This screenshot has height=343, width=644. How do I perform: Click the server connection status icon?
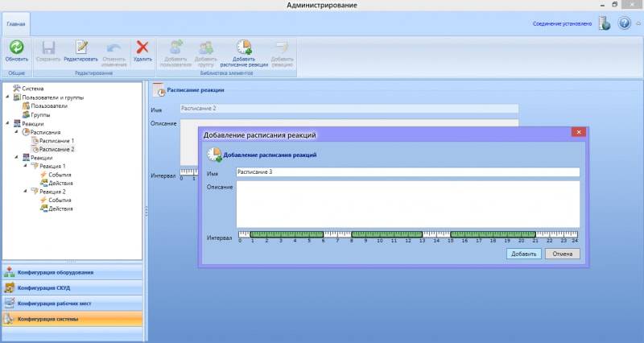(x=604, y=23)
